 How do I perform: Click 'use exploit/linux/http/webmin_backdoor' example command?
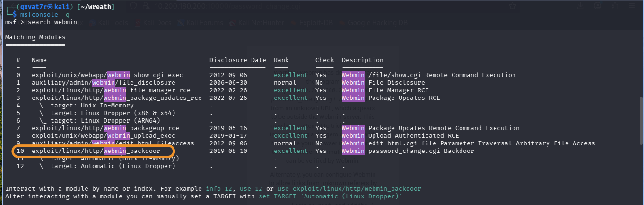tap(349, 189)
